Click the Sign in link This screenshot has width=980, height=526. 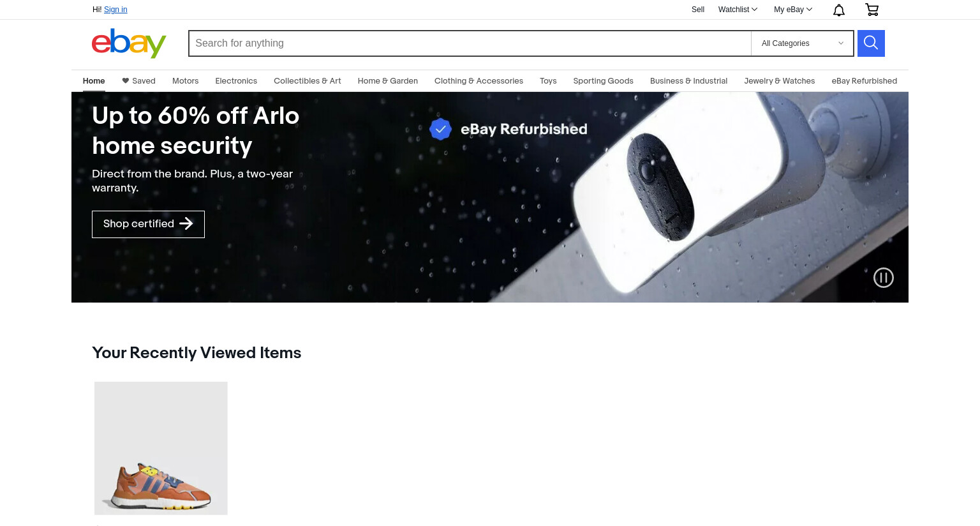115,10
